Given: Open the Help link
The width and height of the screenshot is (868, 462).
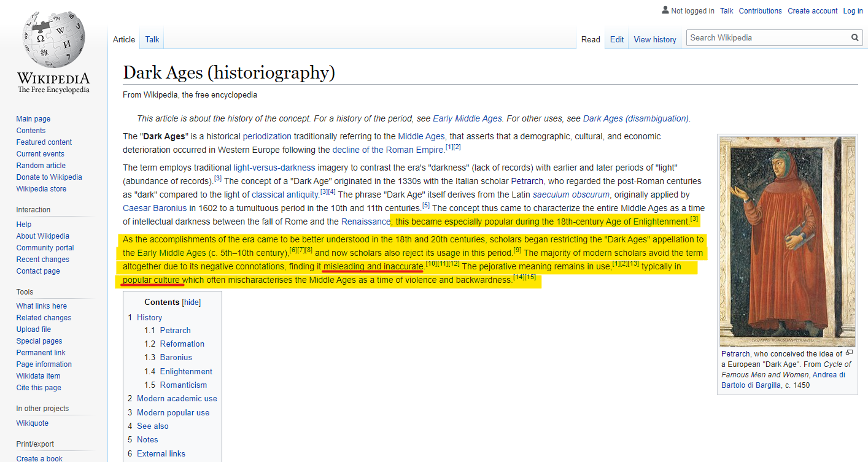Looking at the screenshot, I should pyautogui.click(x=24, y=225).
